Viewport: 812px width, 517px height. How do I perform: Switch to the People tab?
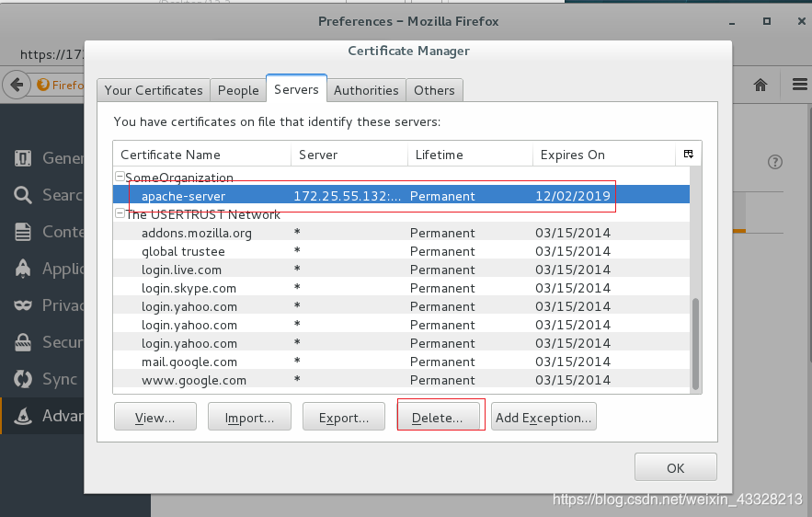[x=238, y=90]
